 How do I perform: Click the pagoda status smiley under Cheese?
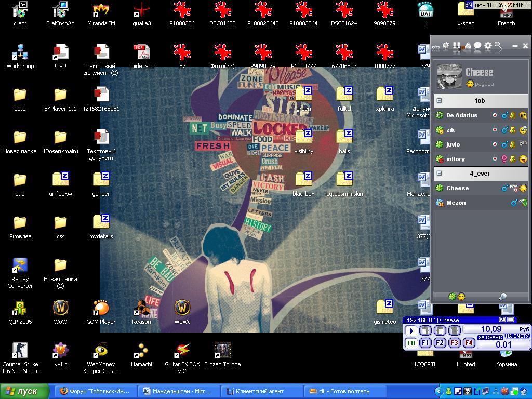pyautogui.click(x=470, y=84)
